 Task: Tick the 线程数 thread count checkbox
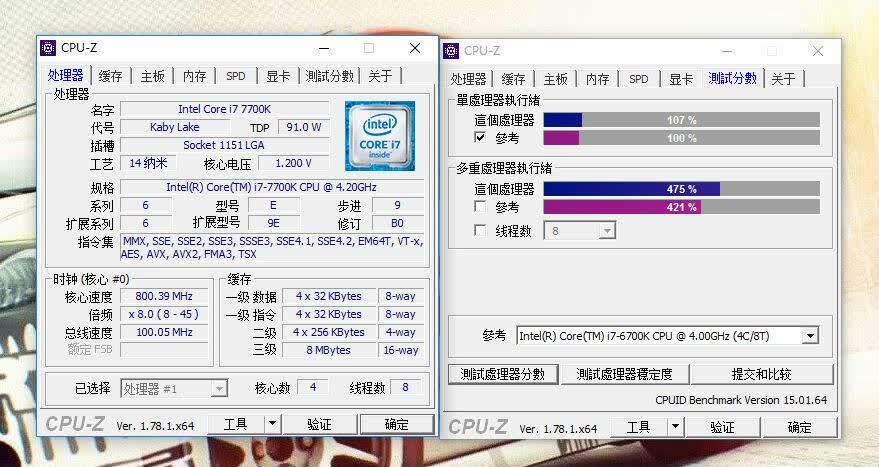(480, 230)
